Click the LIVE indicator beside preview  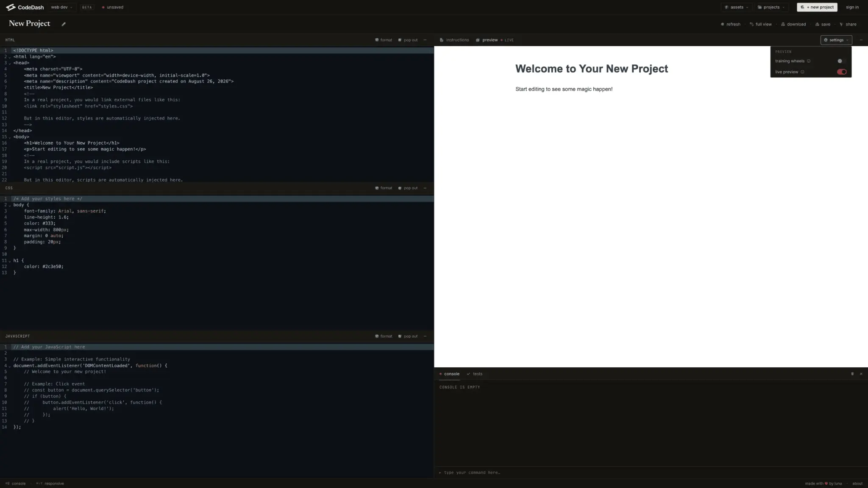click(507, 40)
